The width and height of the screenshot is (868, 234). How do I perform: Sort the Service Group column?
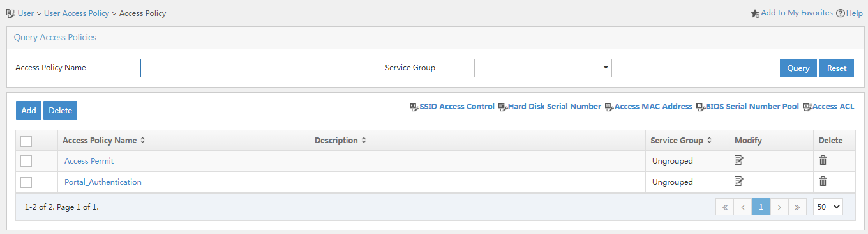tap(709, 140)
